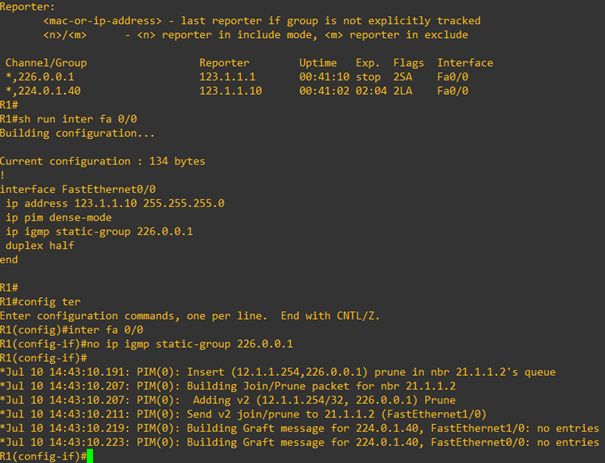Click the 'Current configuration : 134 bytes' line
The image size is (605, 463).
[x=103, y=161]
